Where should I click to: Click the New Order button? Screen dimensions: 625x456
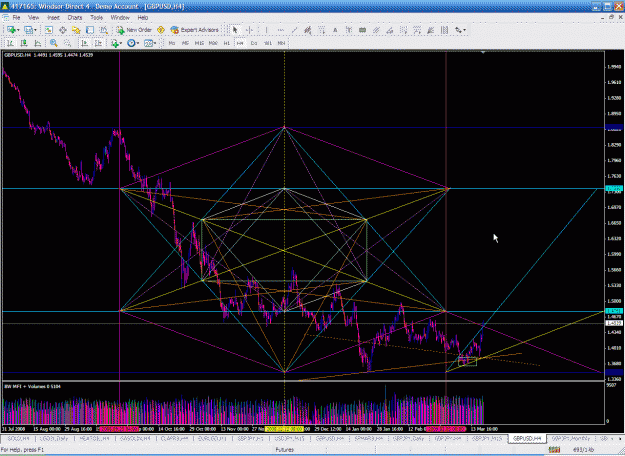pyautogui.click(x=134, y=30)
